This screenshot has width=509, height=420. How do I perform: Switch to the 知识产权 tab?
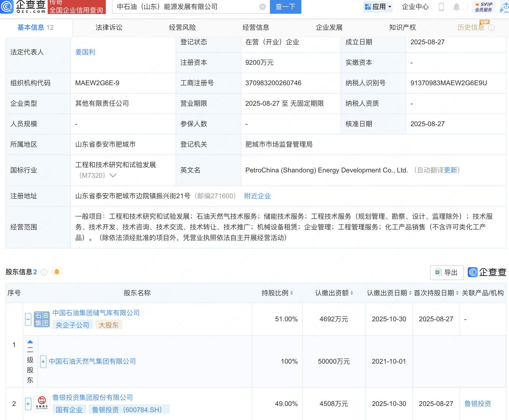pyautogui.click(x=402, y=27)
